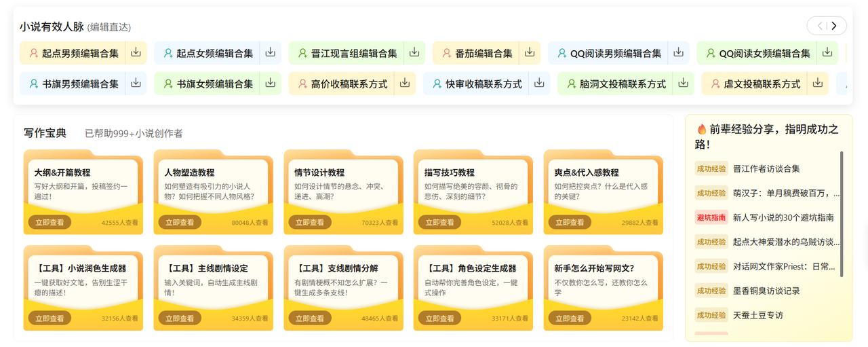Download 书旗男频编辑合集 via its download icon
Screen dimensions: 868x347
click(x=136, y=83)
